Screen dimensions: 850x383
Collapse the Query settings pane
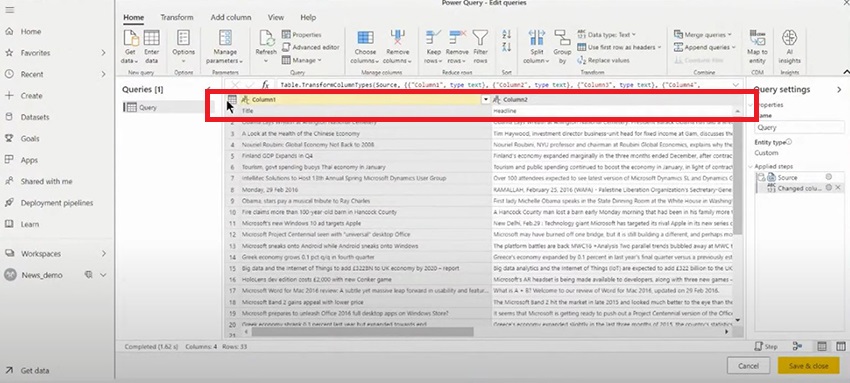click(x=839, y=89)
